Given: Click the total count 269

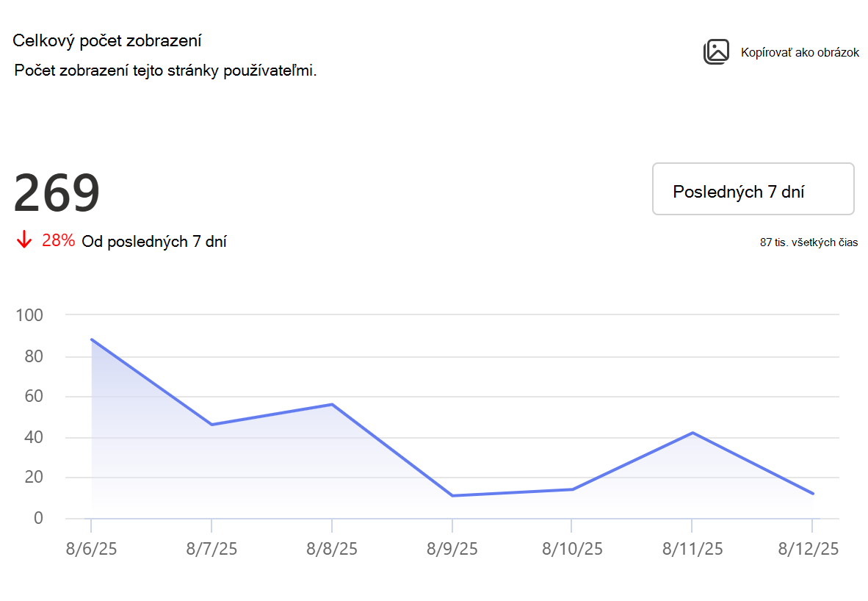Looking at the screenshot, I should [x=56, y=192].
